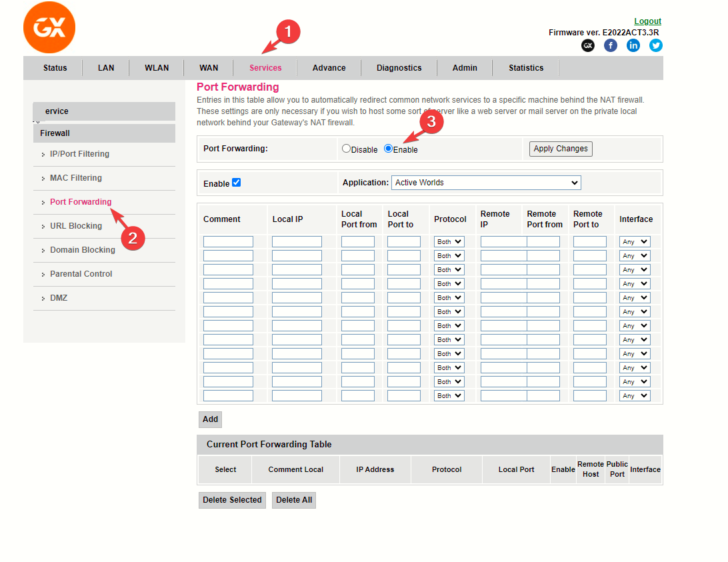Switch to the Admin tab
728x562 pixels.
[465, 68]
